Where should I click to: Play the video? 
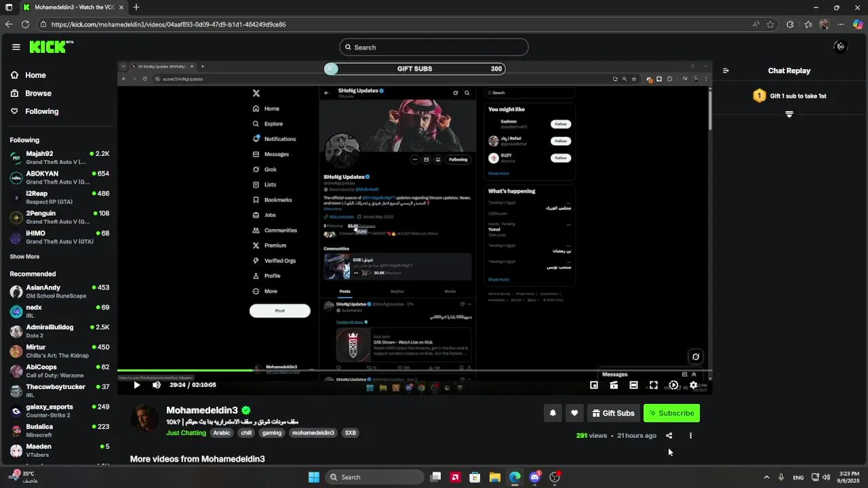[x=136, y=385]
